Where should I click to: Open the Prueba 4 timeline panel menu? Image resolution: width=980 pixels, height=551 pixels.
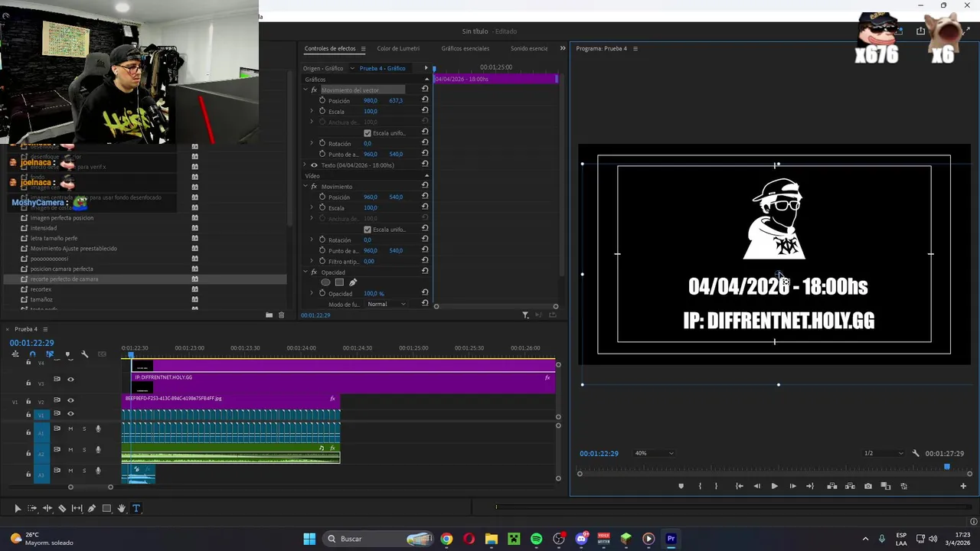pos(45,329)
